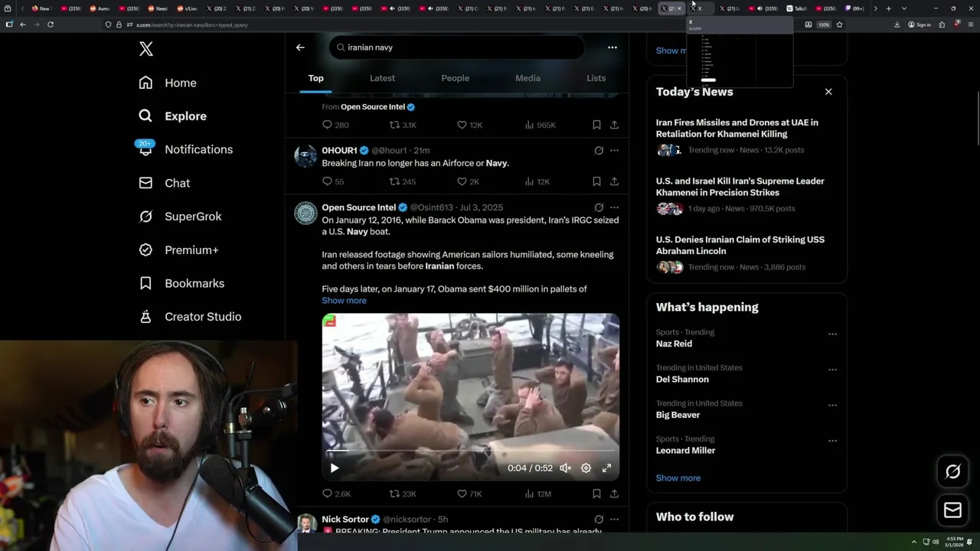Viewport: 980px width, 551px height.
Task: Reload the page in browser toolbar
Action: pyautogui.click(x=51, y=24)
